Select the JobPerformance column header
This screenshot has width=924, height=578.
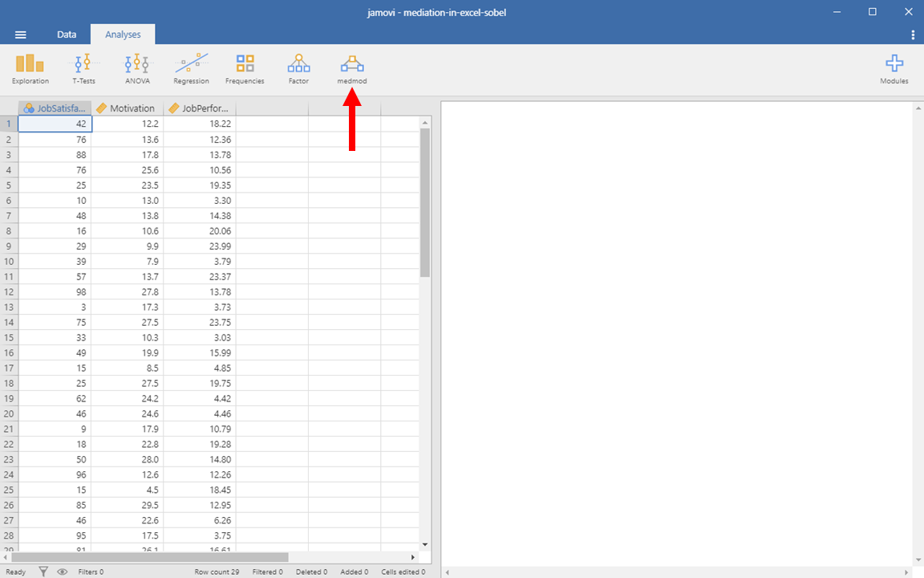(199, 108)
